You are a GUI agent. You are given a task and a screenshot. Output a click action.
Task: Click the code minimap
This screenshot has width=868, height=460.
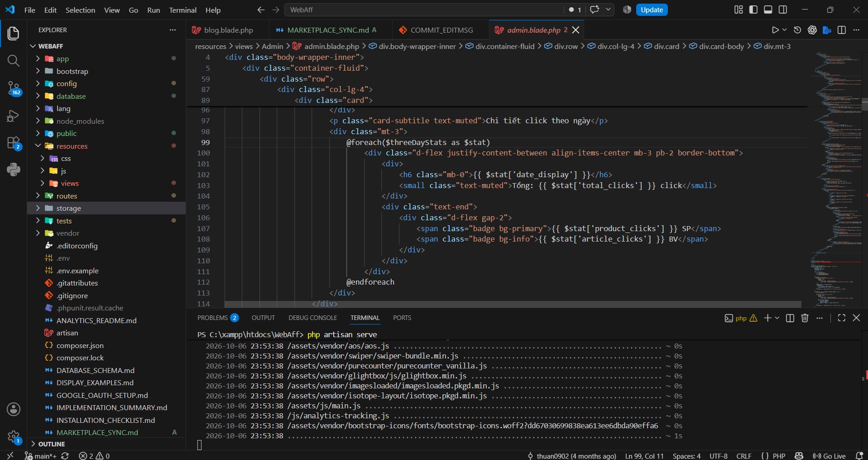click(836, 179)
